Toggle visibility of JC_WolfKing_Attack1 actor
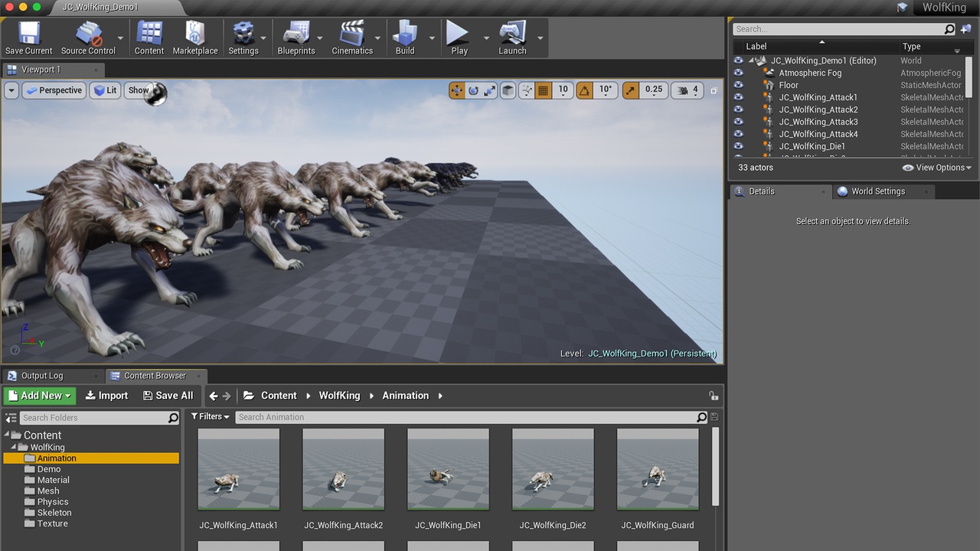 tap(738, 97)
